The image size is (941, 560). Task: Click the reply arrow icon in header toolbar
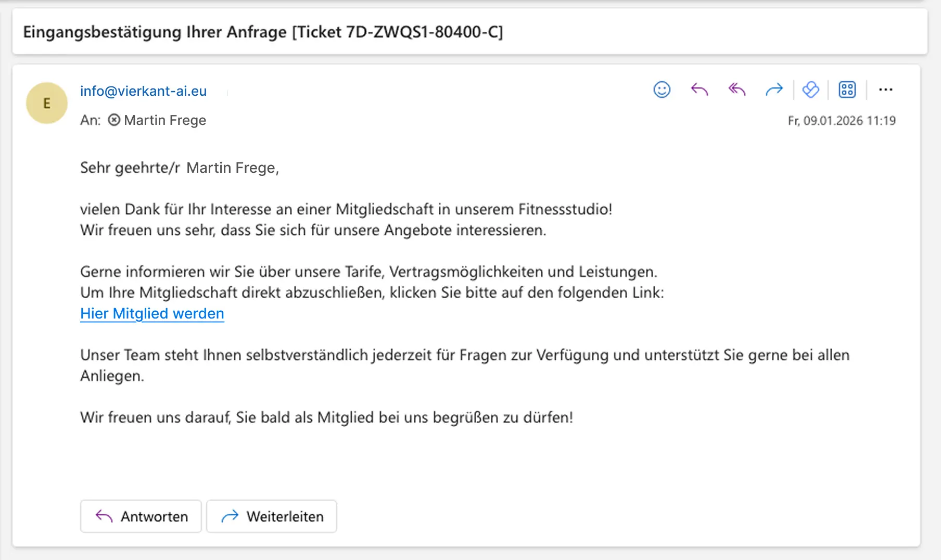pos(700,90)
